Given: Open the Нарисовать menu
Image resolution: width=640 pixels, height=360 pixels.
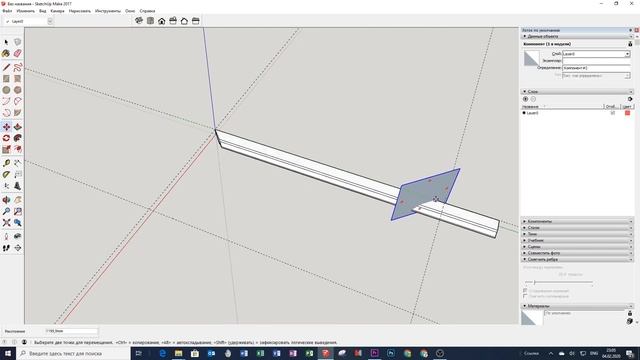Looking at the screenshot, I should tap(80, 11).
